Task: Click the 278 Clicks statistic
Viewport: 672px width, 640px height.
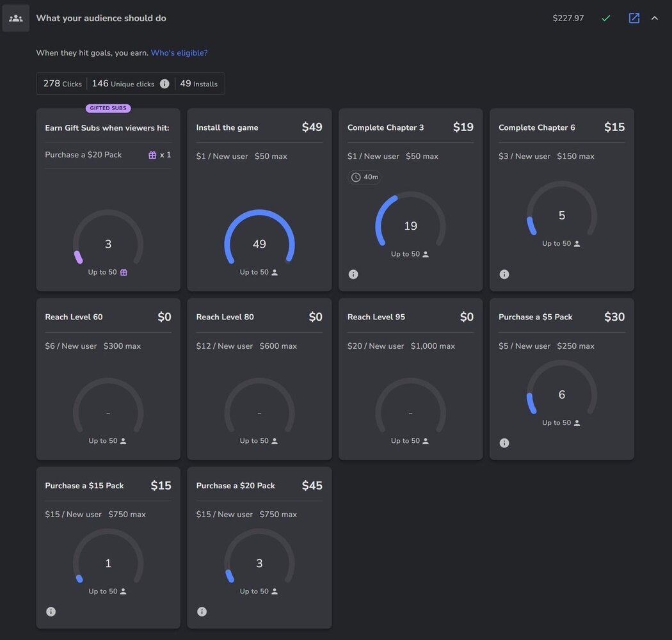Action: click(x=62, y=84)
